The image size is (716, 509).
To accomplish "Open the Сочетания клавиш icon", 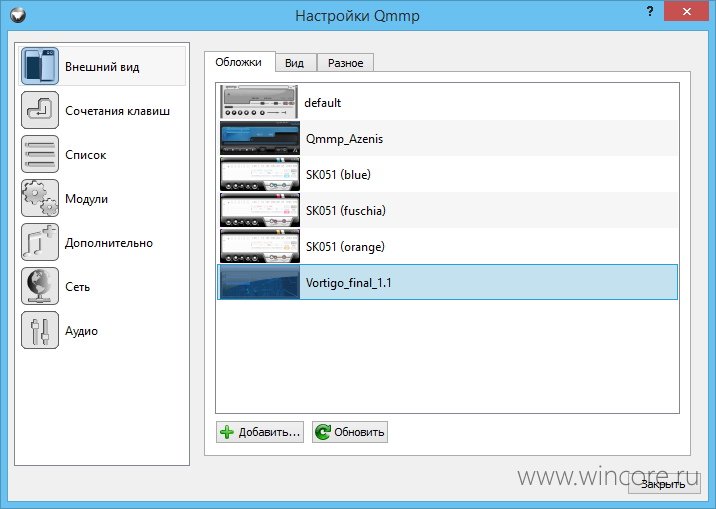I will 40,110.
